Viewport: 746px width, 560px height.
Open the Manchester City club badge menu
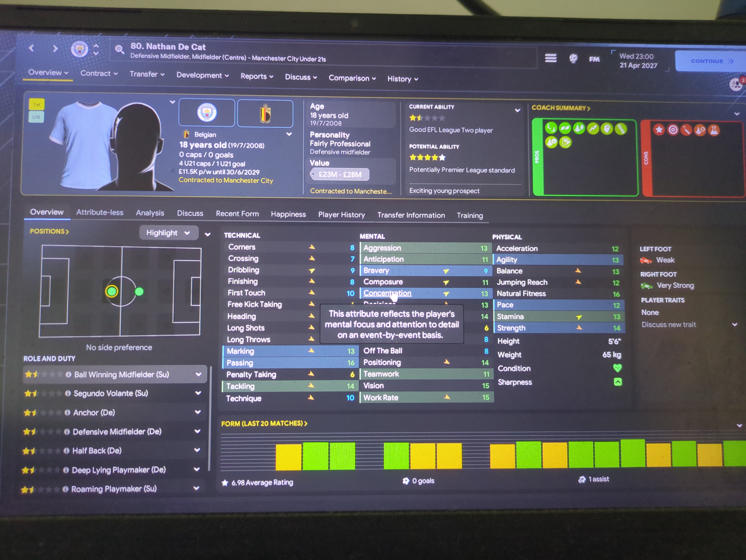80,50
